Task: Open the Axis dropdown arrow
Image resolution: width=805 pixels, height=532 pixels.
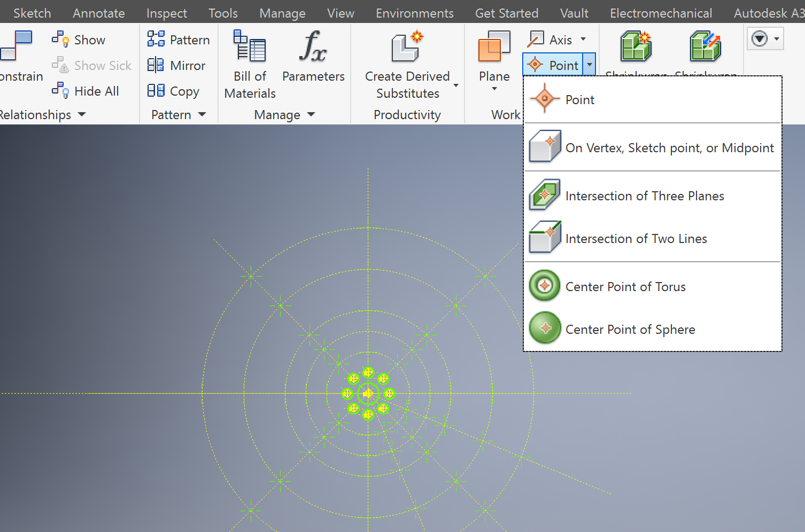Action: click(x=583, y=39)
